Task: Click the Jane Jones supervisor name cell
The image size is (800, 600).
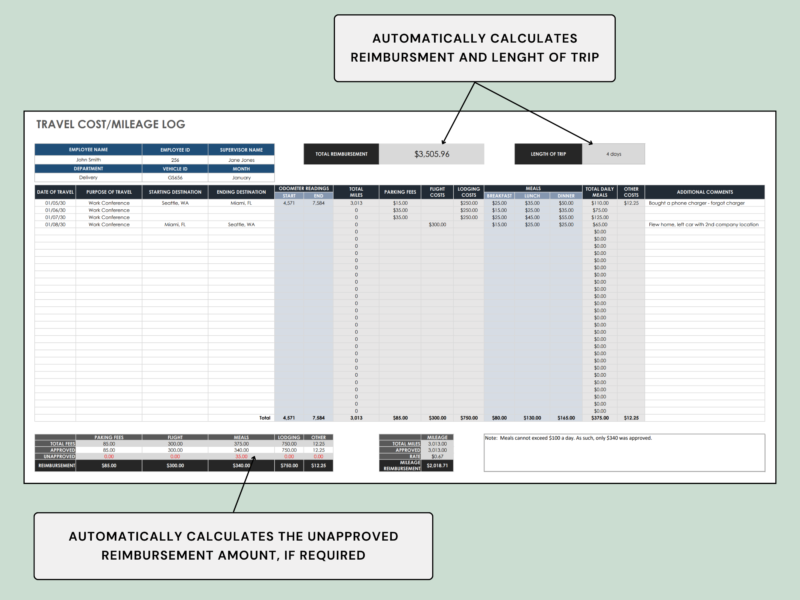Action: pyautogui.click(x=241, y=160)
